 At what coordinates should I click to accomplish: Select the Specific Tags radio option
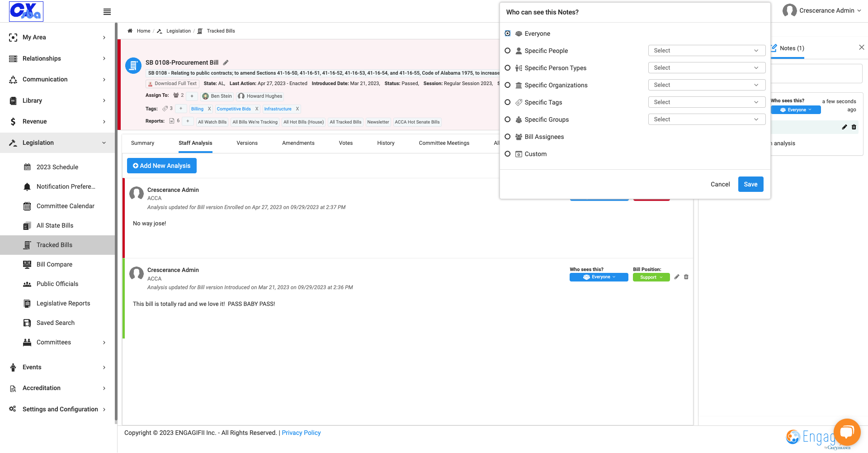508,102
